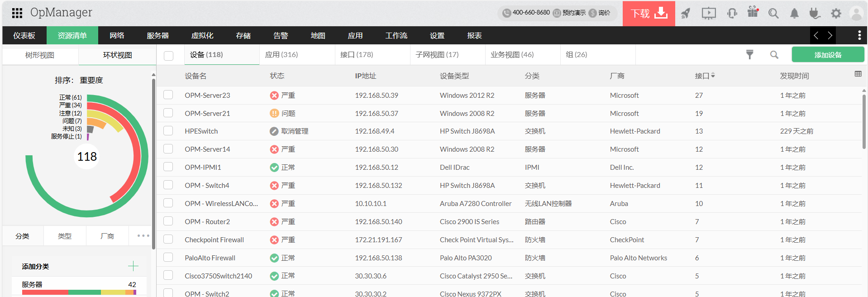Switch to the 应用 (316) tab
This screenshot has width=868, height=297.
pyautogui.click(x=281, y=55)
